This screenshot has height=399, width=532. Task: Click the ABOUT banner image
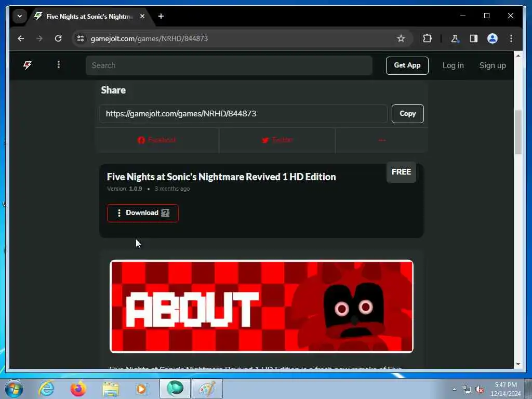pos(262,307)
